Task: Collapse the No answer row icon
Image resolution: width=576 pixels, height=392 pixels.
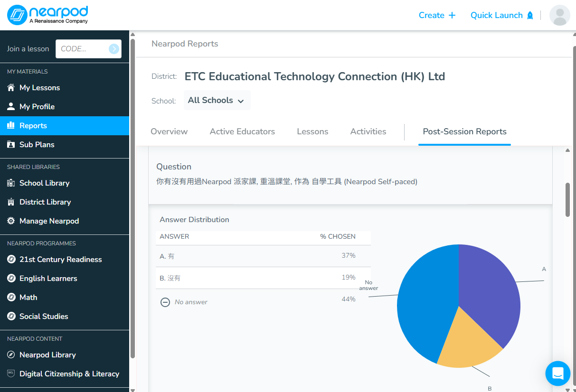Action: tap(165, 302)
